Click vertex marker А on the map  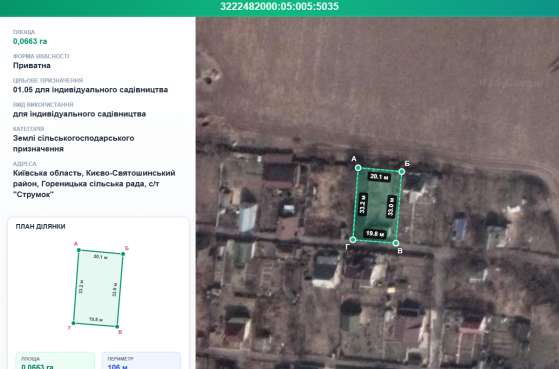(358, 168)
